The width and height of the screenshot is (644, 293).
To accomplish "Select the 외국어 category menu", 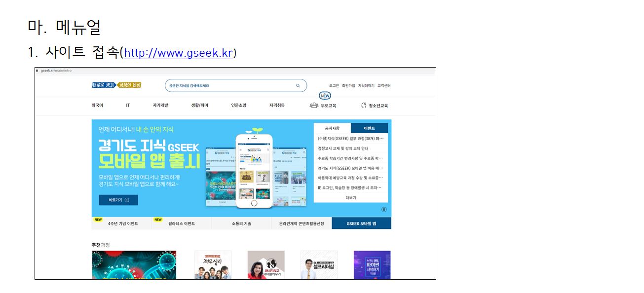I will (97, 106).
